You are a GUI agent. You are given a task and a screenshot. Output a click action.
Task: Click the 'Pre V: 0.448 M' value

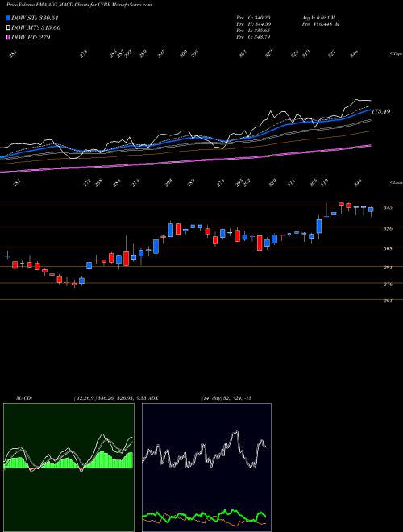pyautogui.click(x=320, y=24)
